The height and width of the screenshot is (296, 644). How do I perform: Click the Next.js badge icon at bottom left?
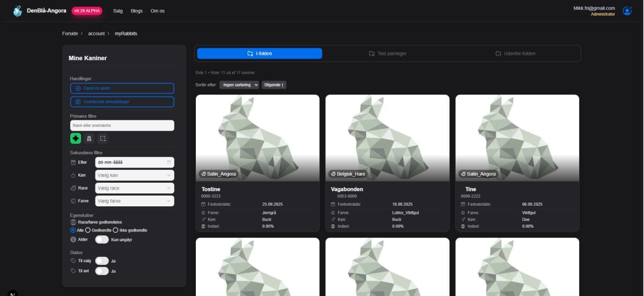pyautogui.click(x=13, y=293)
